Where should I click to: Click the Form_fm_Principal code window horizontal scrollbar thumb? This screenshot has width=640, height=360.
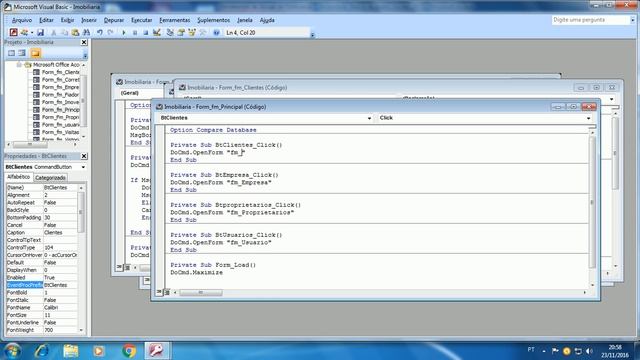click(201, 292)
